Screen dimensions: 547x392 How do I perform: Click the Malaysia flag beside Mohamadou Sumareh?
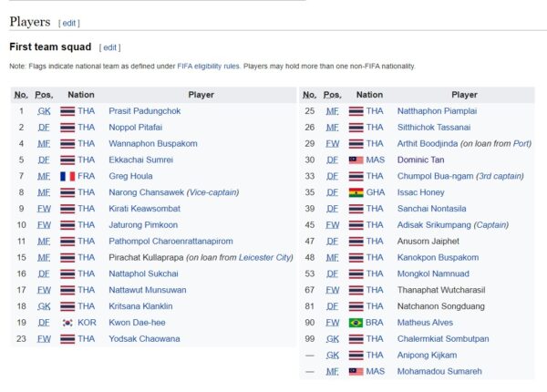[356, 371]
